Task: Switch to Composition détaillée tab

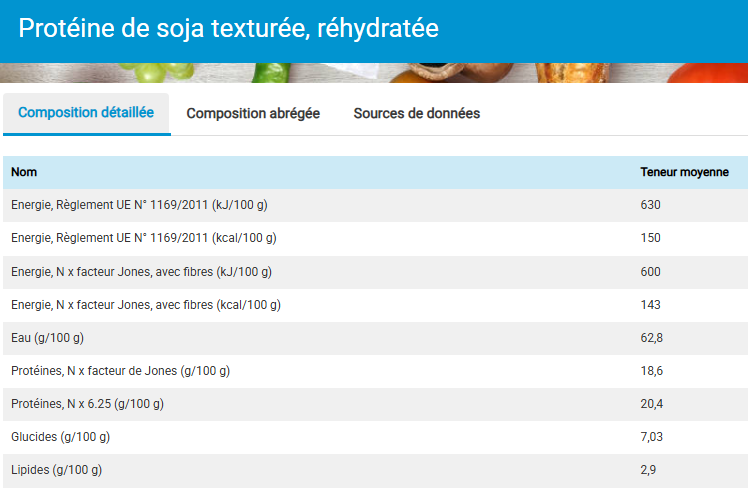Action: tap(86, 113)
